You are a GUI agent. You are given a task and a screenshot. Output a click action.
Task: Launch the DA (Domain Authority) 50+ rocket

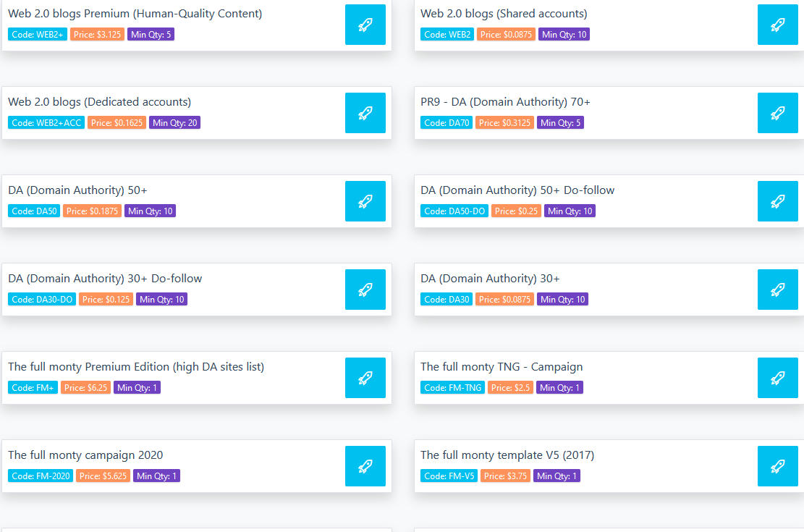[x=365, y=201]
